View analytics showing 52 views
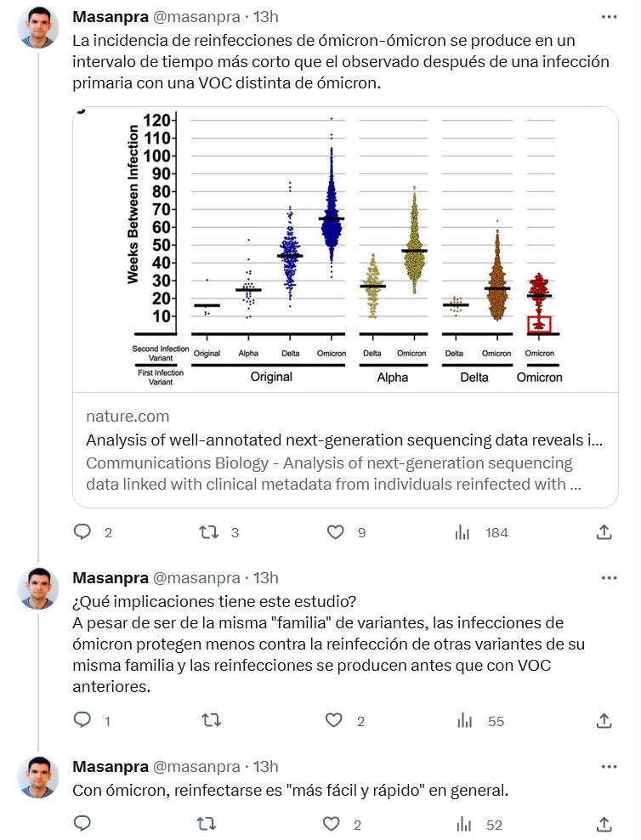Screen dimensions: 641x840 (x=463, y=824)
